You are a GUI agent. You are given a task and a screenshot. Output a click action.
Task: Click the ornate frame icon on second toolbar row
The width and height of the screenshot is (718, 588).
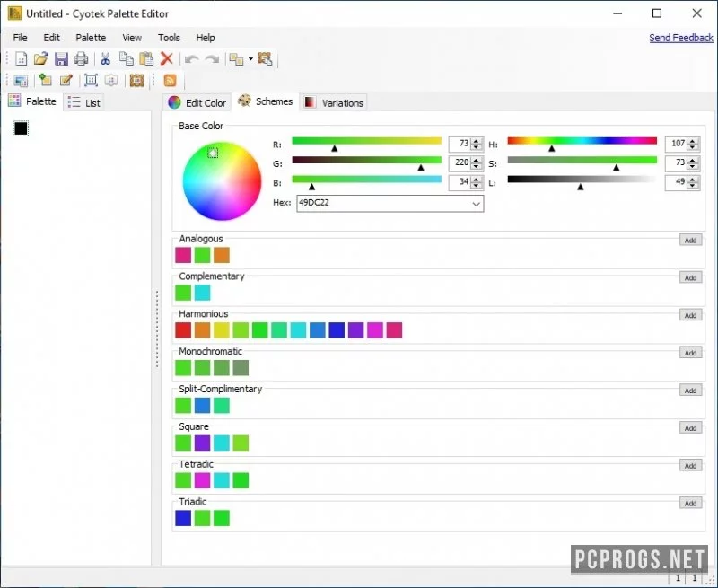pos(136,80)
